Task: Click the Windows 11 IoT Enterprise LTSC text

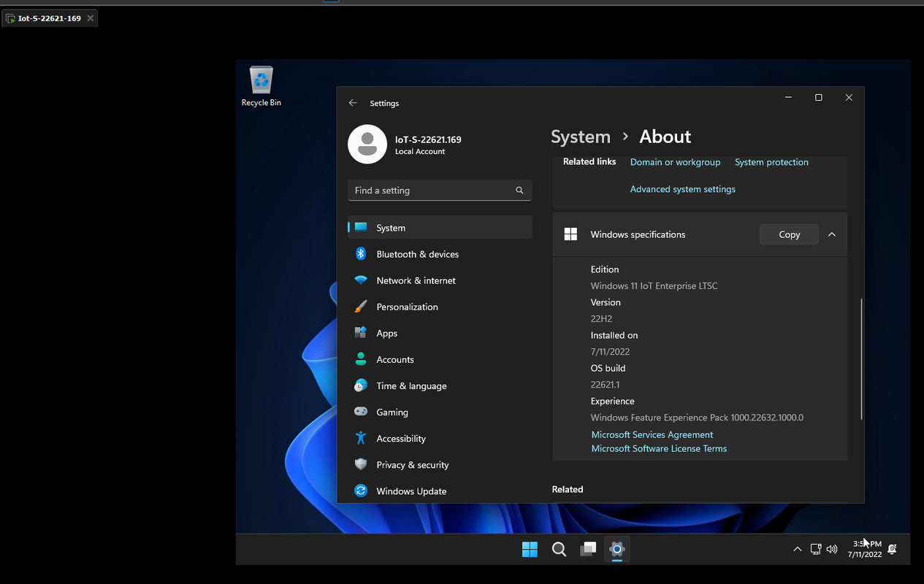Action: coord(654,286)
